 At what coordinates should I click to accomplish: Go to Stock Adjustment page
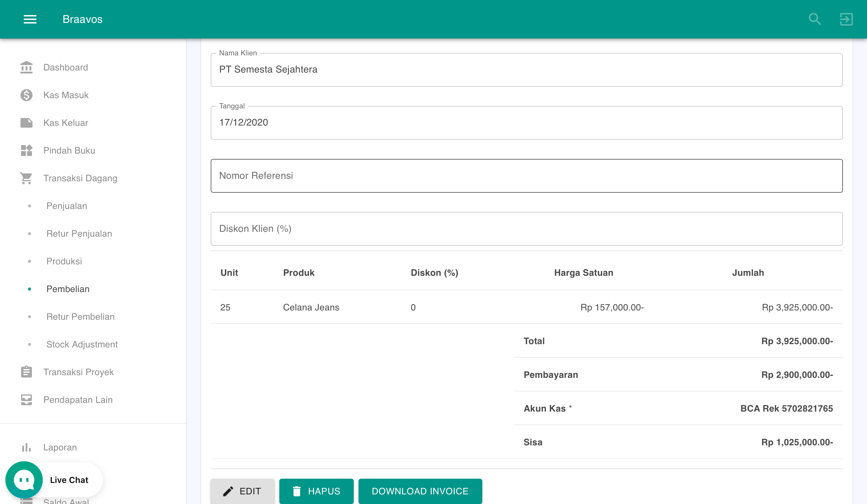click(x=82, y=344)
